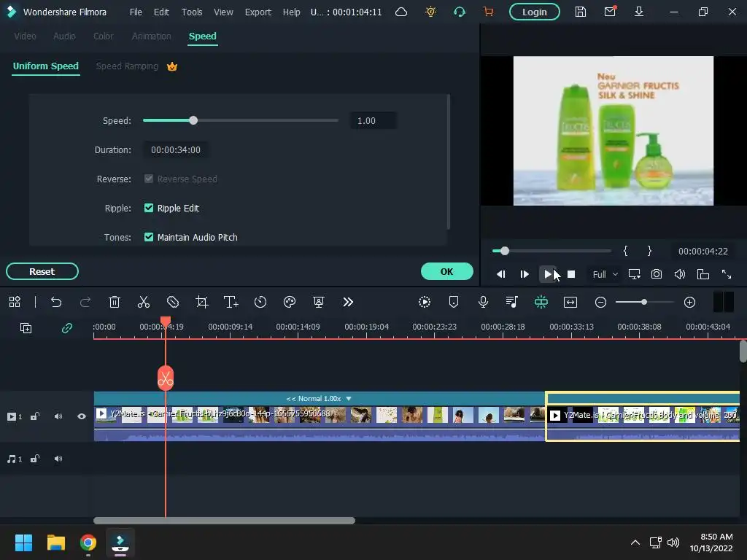Open the Tools menu

click(192, 12)
